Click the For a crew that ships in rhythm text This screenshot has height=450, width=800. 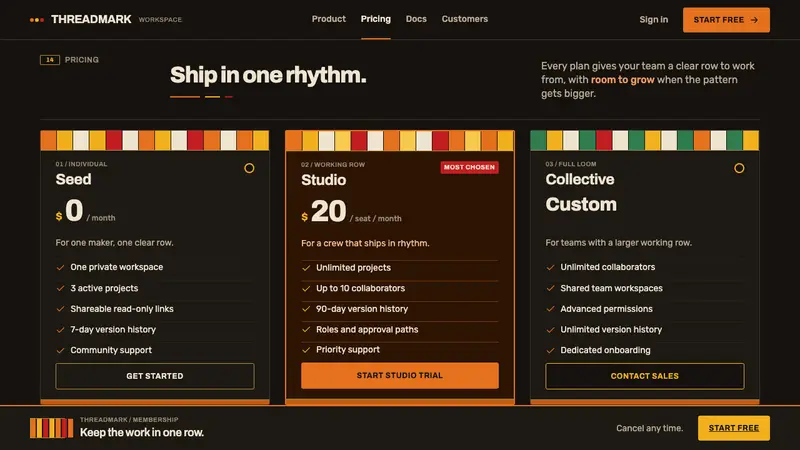[x=365, y=243]
